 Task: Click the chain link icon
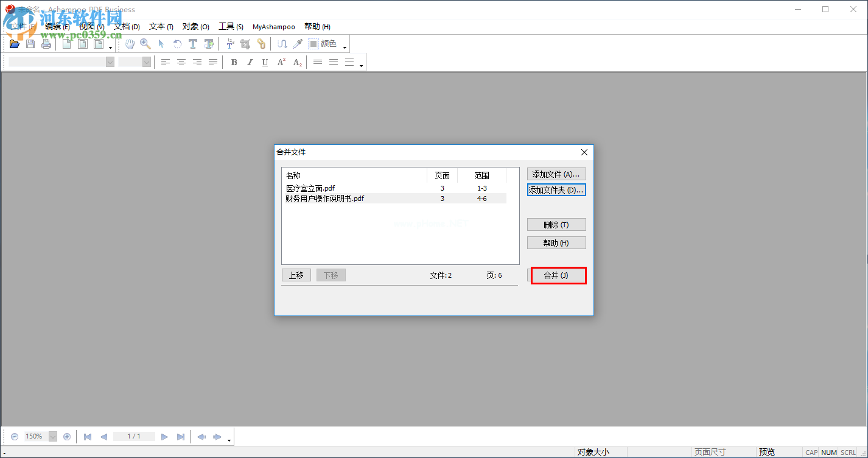pyautogui.click(x=261, y=44)
